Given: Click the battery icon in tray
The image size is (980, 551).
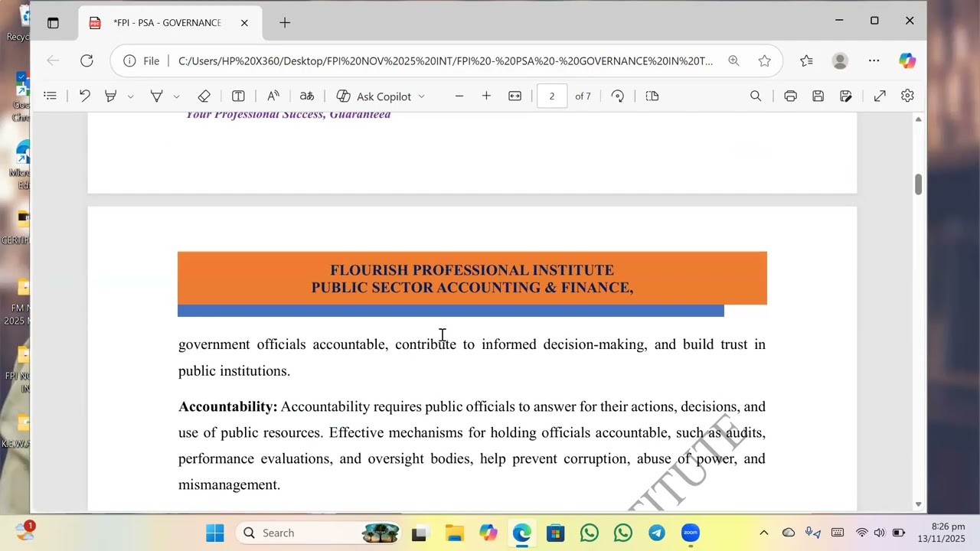Looking at the screenshot, I should click(x=898, y=533).
